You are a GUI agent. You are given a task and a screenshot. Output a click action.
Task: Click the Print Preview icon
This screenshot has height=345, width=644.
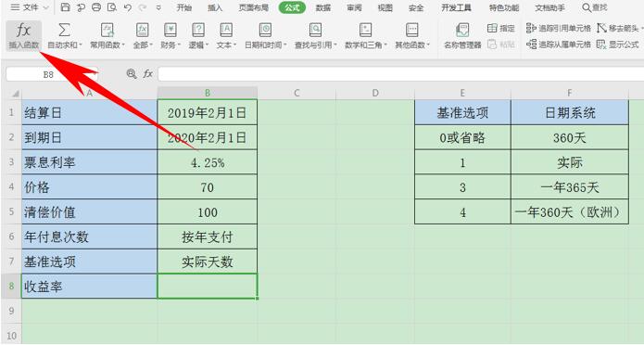pos(112,7)
